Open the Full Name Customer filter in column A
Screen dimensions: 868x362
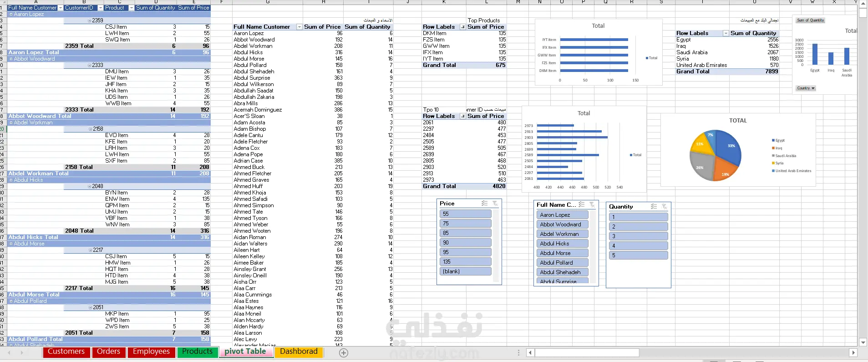pos(60,8)
